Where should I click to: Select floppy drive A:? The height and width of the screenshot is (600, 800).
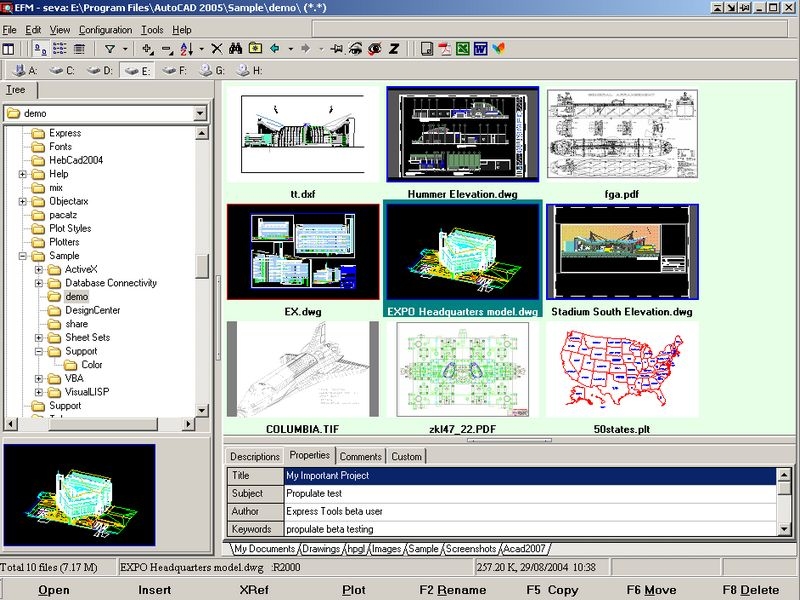pos(26,70)
